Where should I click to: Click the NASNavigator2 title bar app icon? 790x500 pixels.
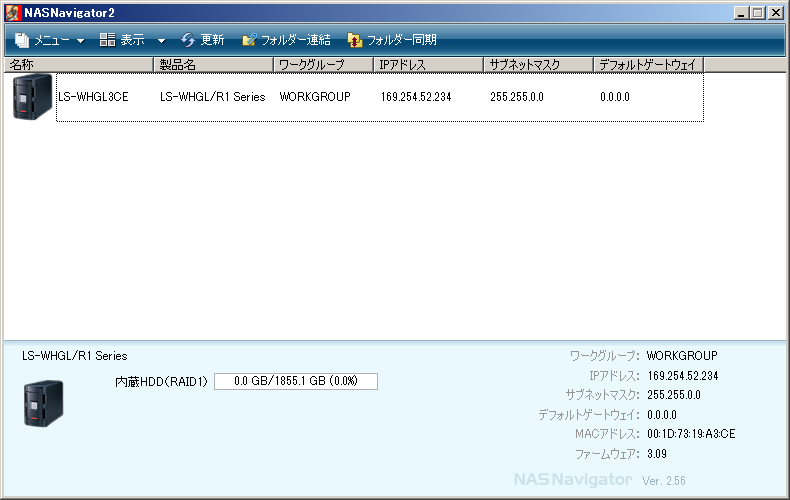13,13
